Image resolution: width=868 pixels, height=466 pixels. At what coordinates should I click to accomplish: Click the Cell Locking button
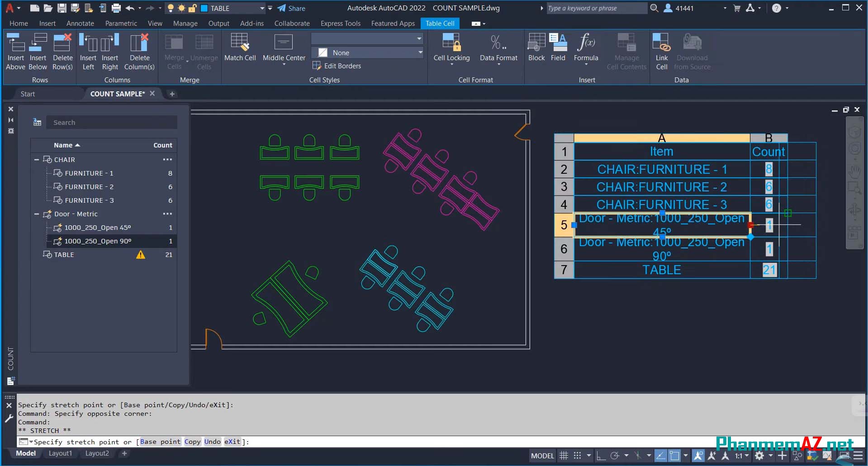tap(451, 48)
